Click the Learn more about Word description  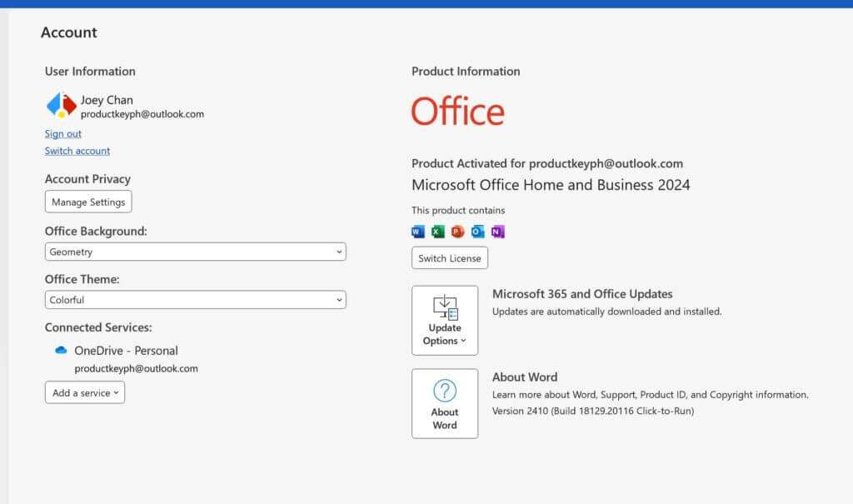(651, 395)
